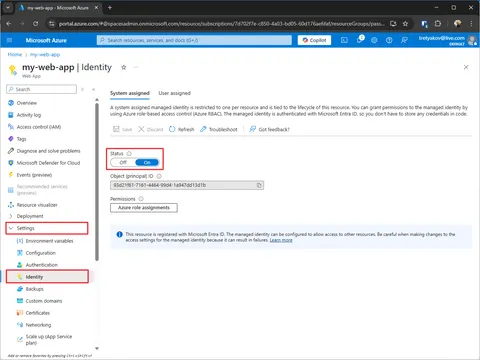Follow the Learn more link

coord(281,240)
